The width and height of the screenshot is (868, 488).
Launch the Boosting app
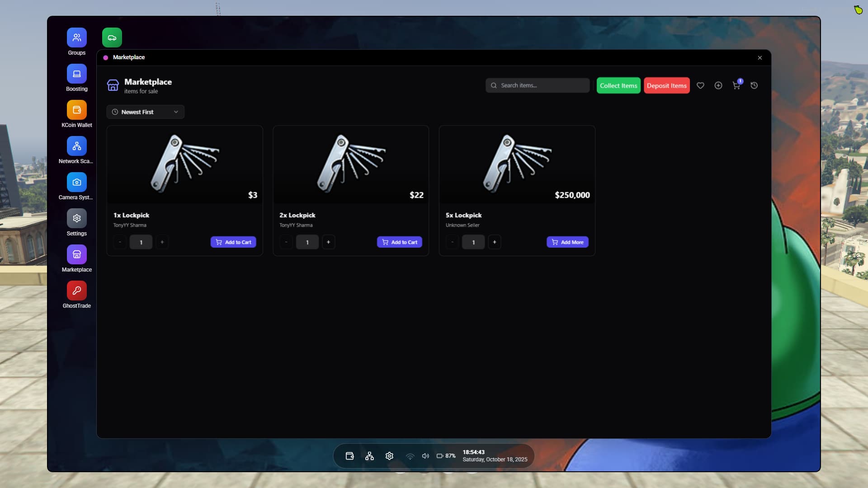pos(76,74)
